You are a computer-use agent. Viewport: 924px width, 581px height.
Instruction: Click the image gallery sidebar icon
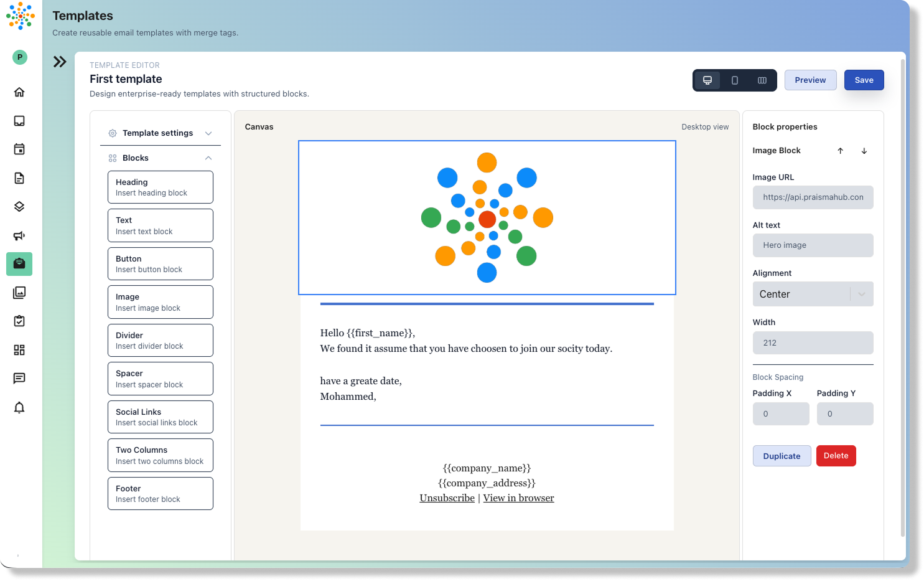pyautogui.click(x=19, y=293)
